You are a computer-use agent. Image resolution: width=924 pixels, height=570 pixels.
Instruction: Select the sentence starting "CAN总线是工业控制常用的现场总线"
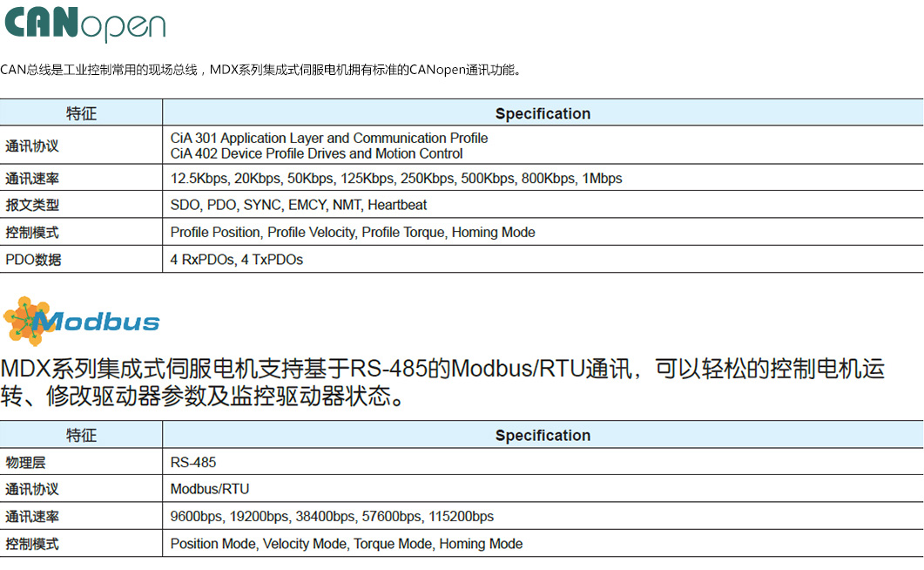tap(261, 70)
